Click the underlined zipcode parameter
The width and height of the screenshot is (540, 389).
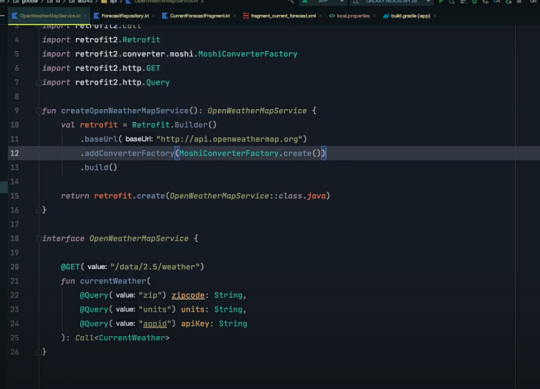[188, 295]
